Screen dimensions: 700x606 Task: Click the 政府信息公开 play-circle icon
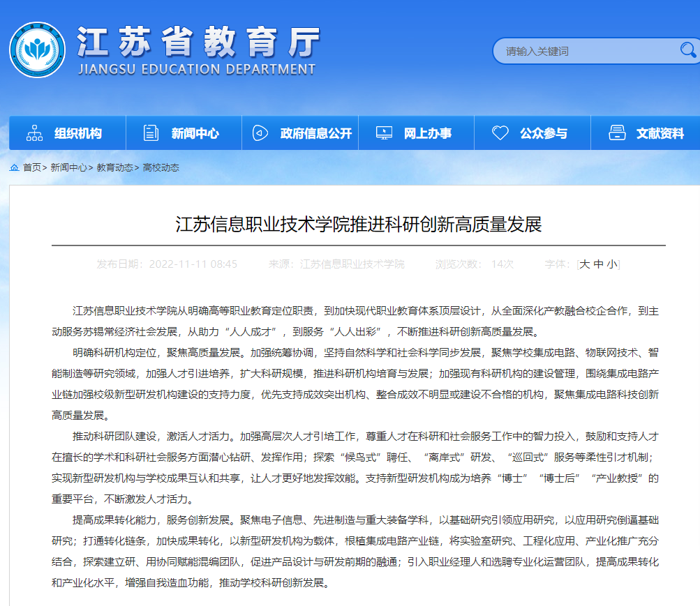click(260, 133)
